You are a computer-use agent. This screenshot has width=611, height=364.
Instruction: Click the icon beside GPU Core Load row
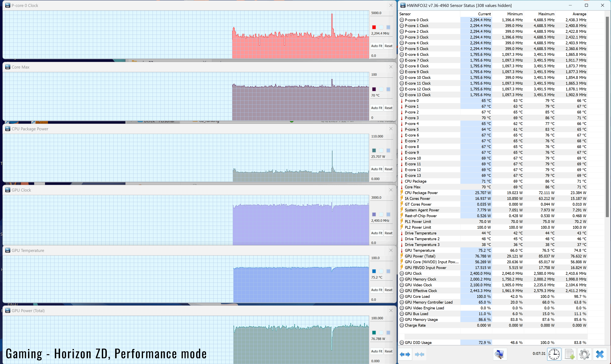[402, 297]
